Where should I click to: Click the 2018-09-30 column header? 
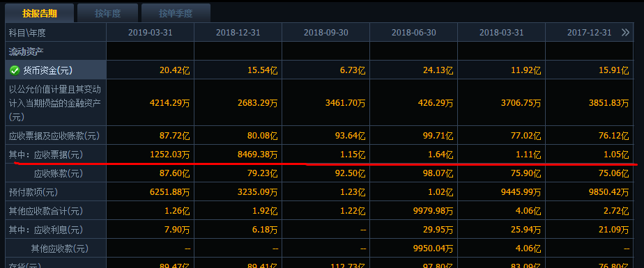click(x=326, y=33)
